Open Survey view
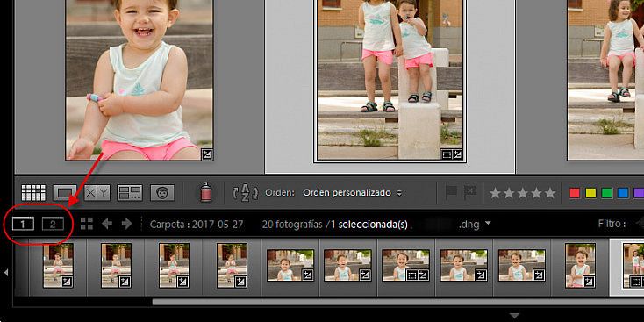Image resolution: width=644 pixels, height=322 pixels. (x=130, y=193)
